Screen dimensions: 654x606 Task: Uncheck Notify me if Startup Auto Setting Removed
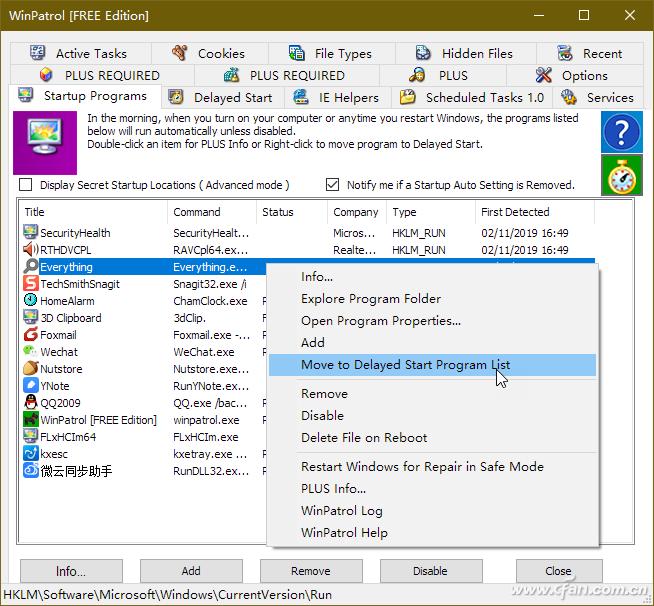(333, 185)
